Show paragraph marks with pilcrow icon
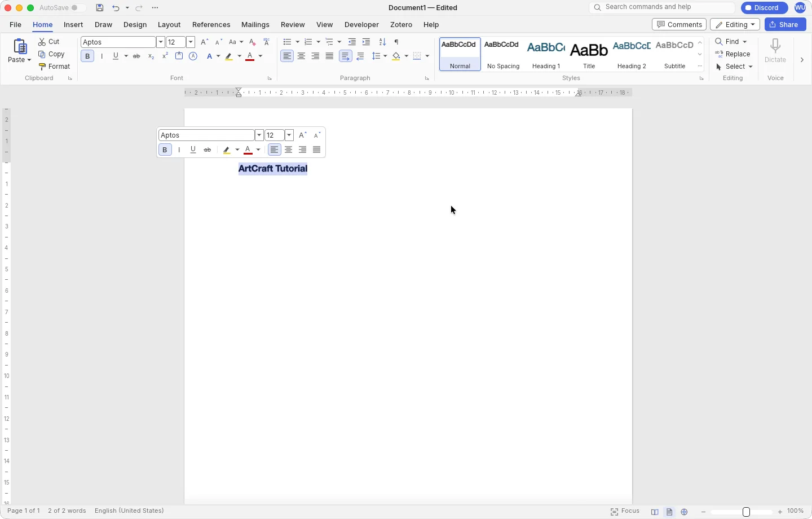Image resolution: width=812 pixels, height=519 pixels. 397,42
